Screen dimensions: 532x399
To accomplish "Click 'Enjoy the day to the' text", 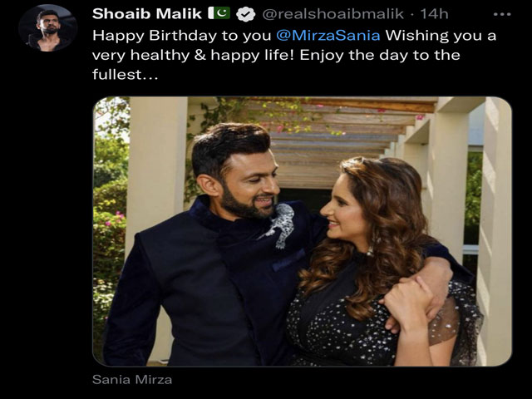I will coord(380,55).
